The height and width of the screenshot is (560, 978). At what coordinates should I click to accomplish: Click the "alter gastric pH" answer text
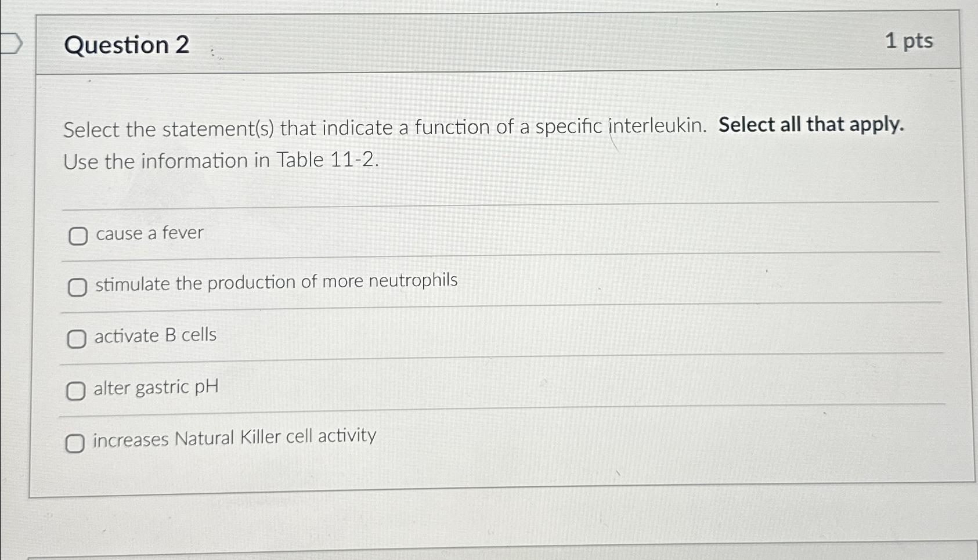(154, 388)
